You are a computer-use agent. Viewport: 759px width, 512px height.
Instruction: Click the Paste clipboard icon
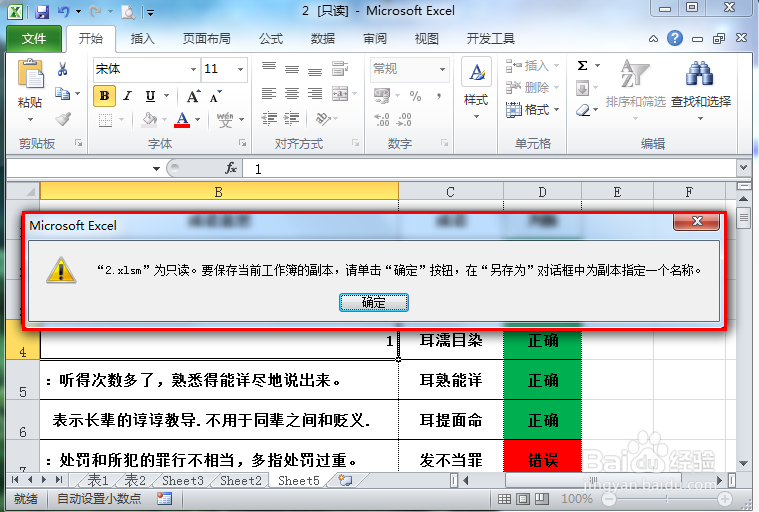coord(30,75)
